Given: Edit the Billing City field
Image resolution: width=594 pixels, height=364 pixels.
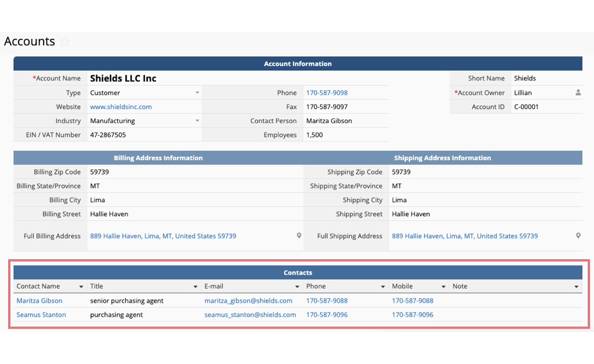Looking at the screenshot, I should (x=195, y=200).
